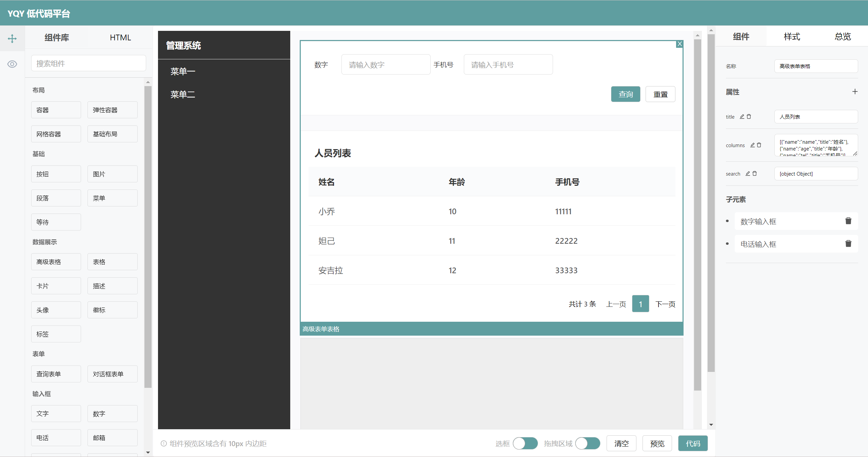Delete 电话输入框 child element
Screen dimensions: 868x457
coord(848,244)
